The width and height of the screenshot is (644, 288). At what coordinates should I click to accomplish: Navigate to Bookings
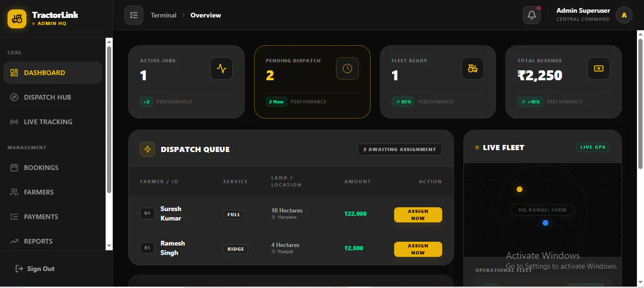pyautogui.click(x=53, y=168)
